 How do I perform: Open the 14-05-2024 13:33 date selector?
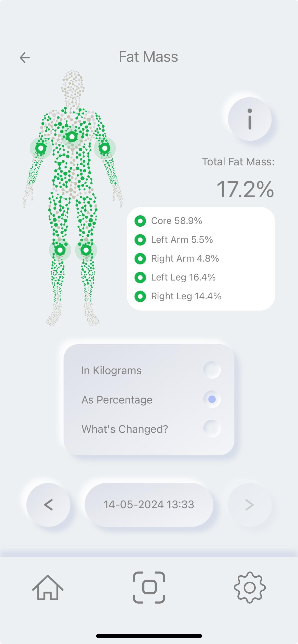[x=149, y=505]
